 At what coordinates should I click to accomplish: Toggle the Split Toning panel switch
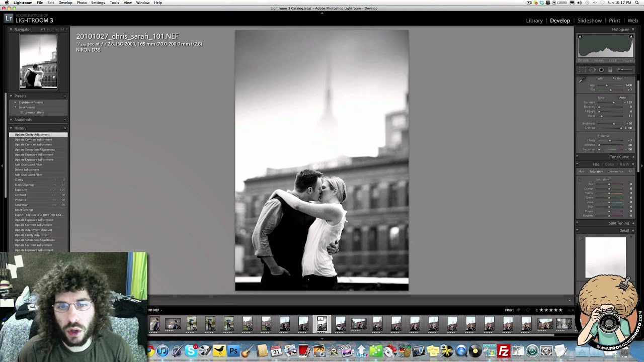[x=578, y=223]
